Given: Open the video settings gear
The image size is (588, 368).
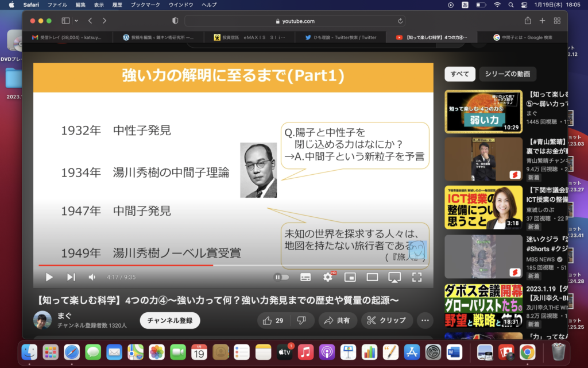Looking at the screenshot, I should (x=327, y=277).
